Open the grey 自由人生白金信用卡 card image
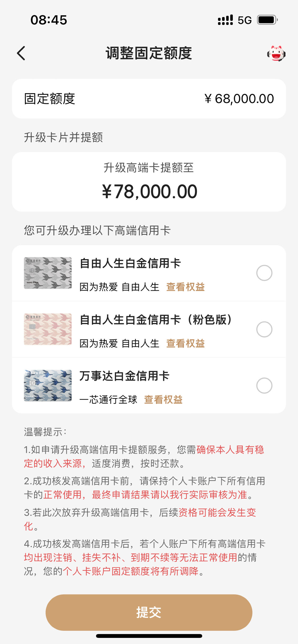 (x=48, y=273)
